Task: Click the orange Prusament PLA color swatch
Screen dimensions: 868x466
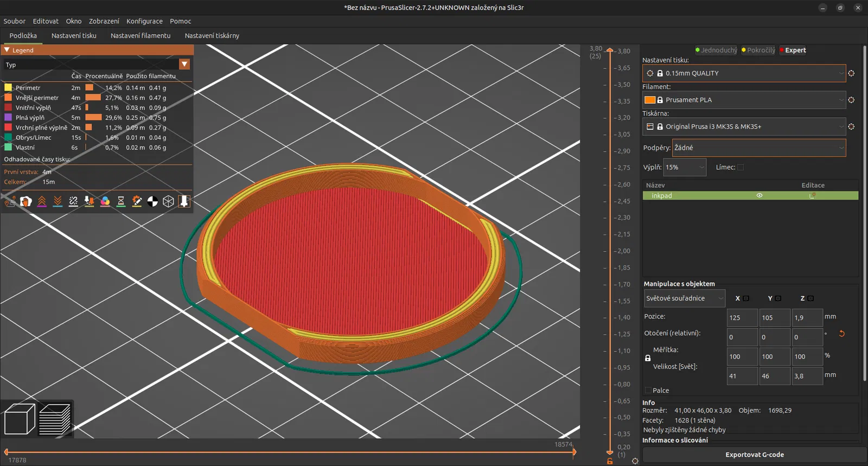Action: click(649, 100)
